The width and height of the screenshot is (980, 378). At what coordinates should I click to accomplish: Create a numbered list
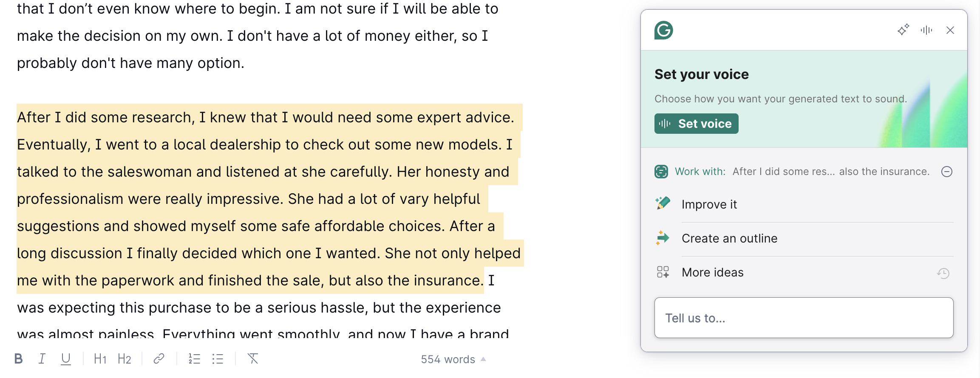[x=194, y=359]
